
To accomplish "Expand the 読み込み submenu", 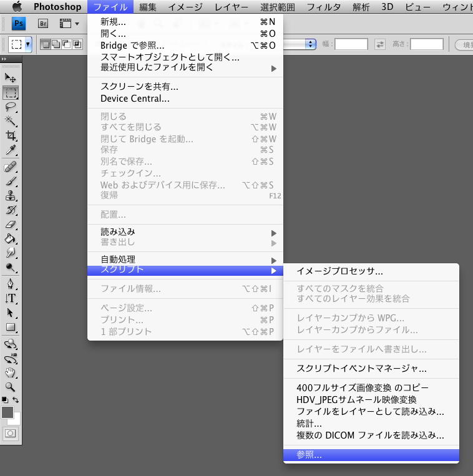I will point(185,232).
